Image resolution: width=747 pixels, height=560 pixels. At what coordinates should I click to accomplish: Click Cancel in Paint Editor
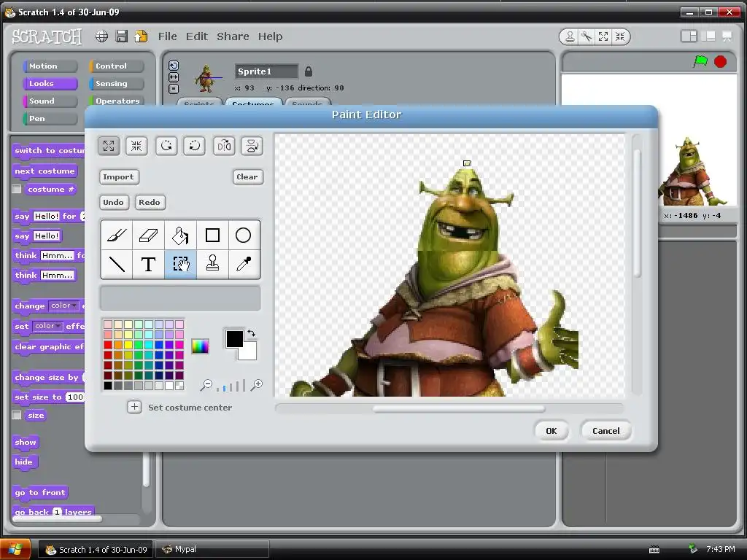(606, 431)
